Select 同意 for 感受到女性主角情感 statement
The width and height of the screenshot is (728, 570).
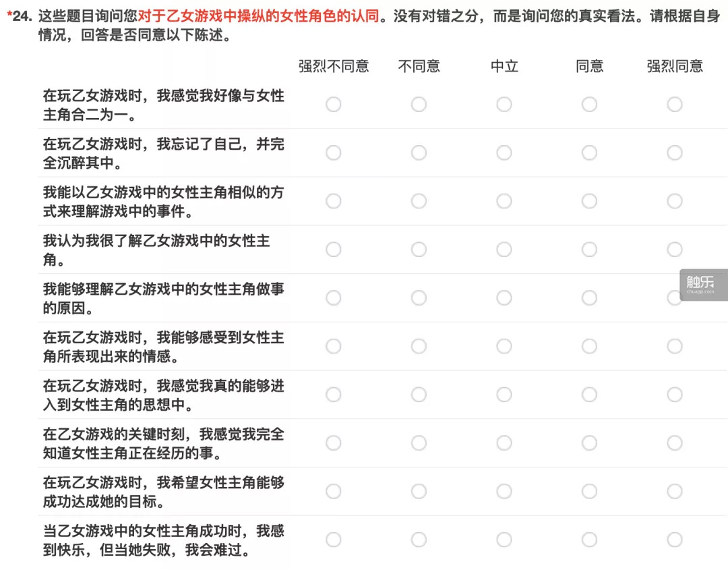pyautogui.click(x=590, y=346)
